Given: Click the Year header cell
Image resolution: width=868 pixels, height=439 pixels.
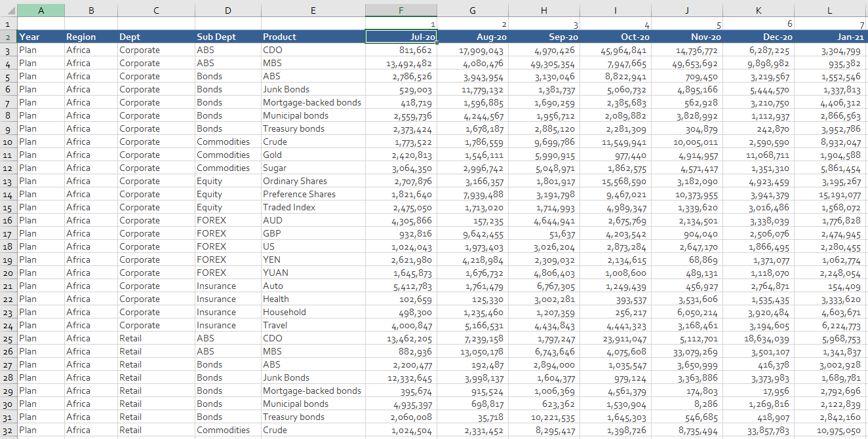Looking at the screenshot, I should coord(41,37).
